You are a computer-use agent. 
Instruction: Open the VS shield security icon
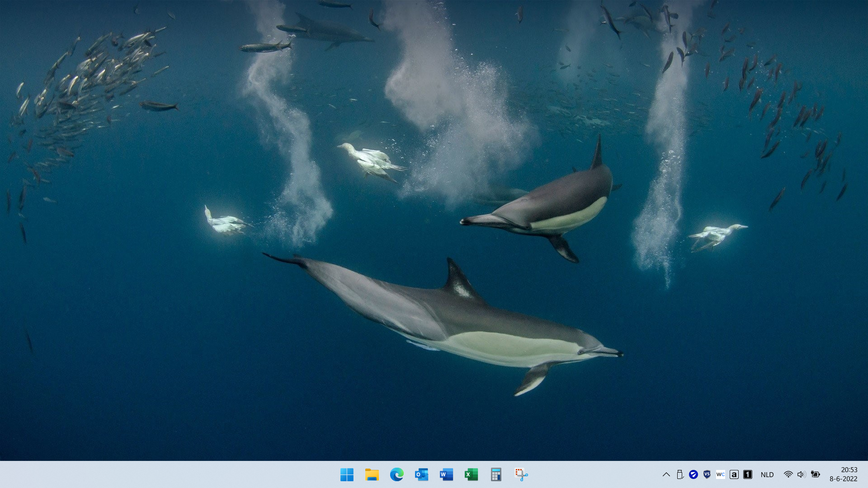click(x=707, y=474)
